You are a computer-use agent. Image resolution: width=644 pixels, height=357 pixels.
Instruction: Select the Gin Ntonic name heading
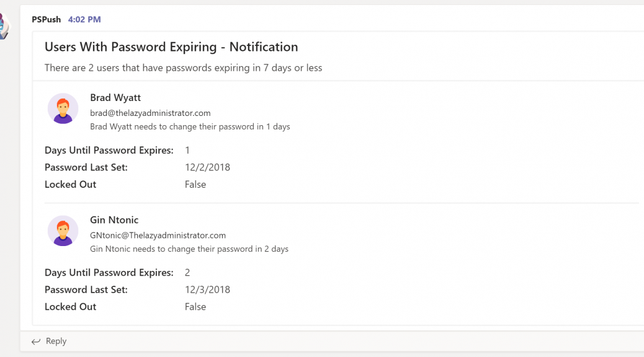(x=114, y=220)
